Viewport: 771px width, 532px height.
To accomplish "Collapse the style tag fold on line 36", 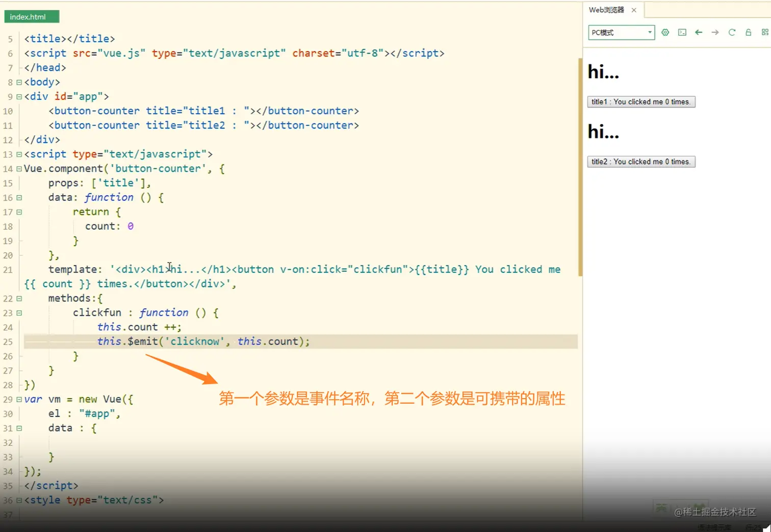I will 19,500.
